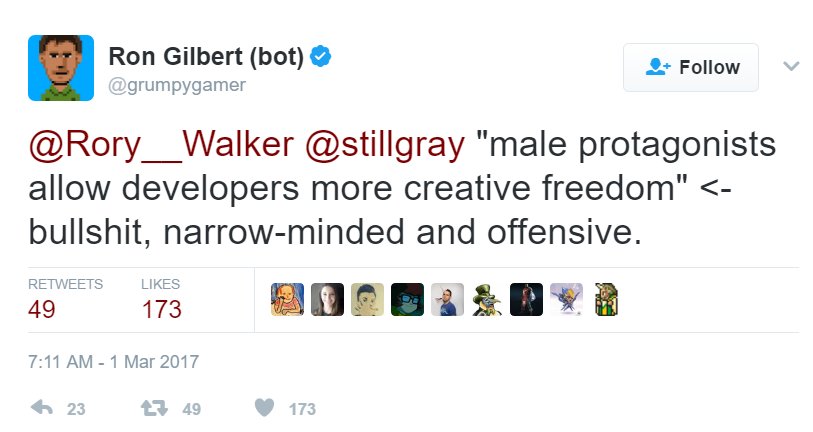813x432 pixels.
Task: Open the dark avatar with glasses character
Action: (x=407, y=299)
